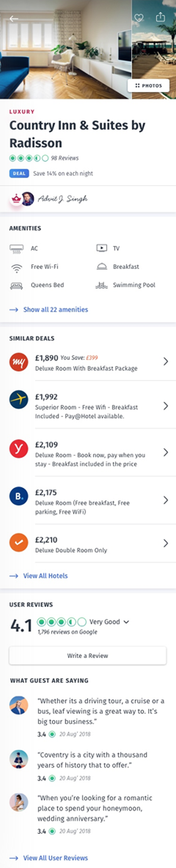Viewport: 176px width, 868px height.
Task: Tap the share icon
Action: [x=161, y=17]
